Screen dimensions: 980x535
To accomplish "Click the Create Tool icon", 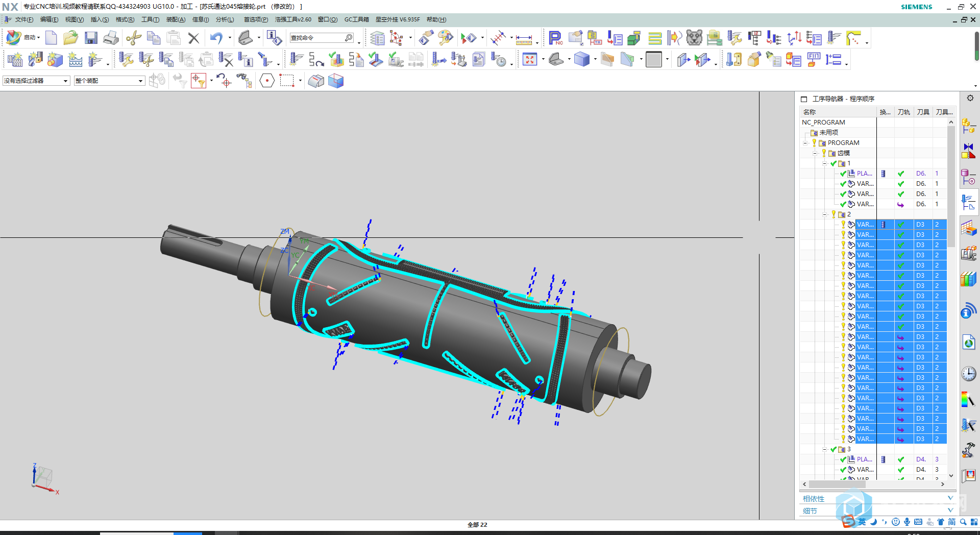I will point(35,60).
